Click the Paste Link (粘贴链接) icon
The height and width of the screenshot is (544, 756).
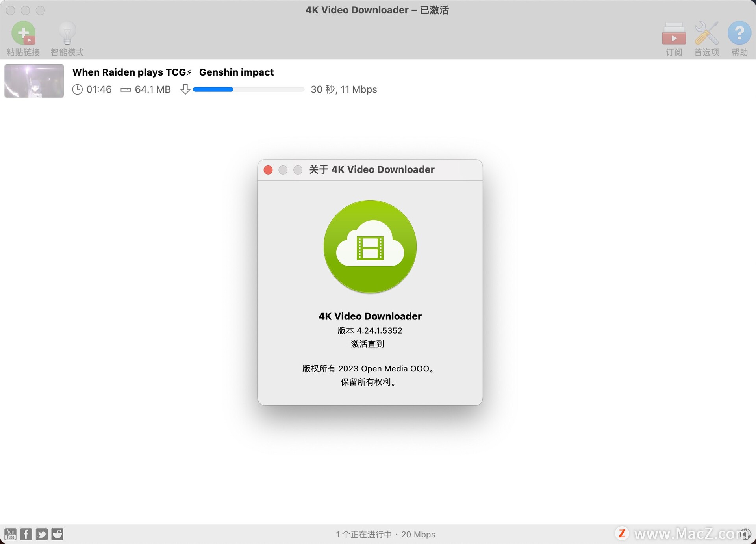pyautogui.click(x=23, y=33)
